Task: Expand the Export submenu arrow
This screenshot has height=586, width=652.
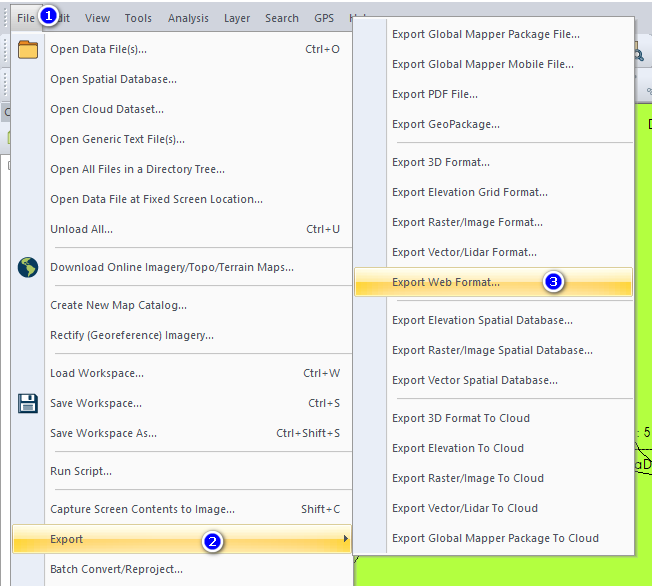Action: click(x=346, y=539)
